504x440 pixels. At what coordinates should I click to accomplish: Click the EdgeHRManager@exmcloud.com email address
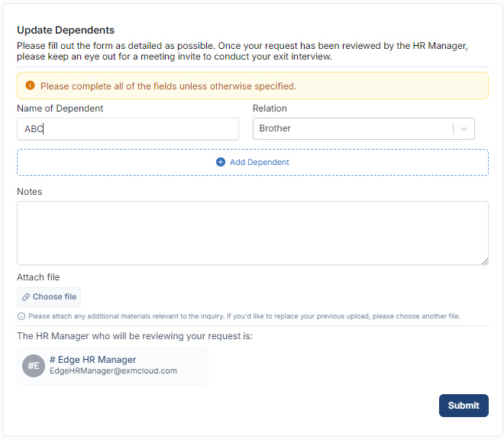[113, 371]
